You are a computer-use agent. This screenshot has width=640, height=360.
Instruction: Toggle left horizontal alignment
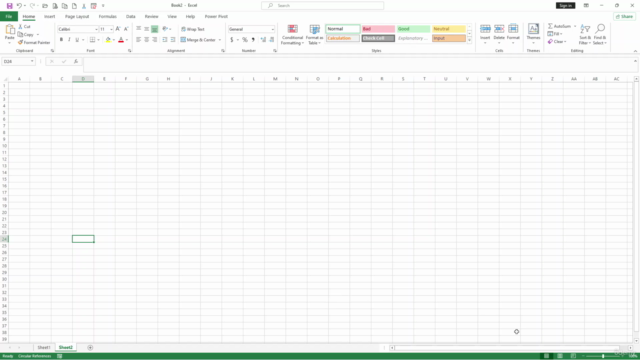pos(139,40)
